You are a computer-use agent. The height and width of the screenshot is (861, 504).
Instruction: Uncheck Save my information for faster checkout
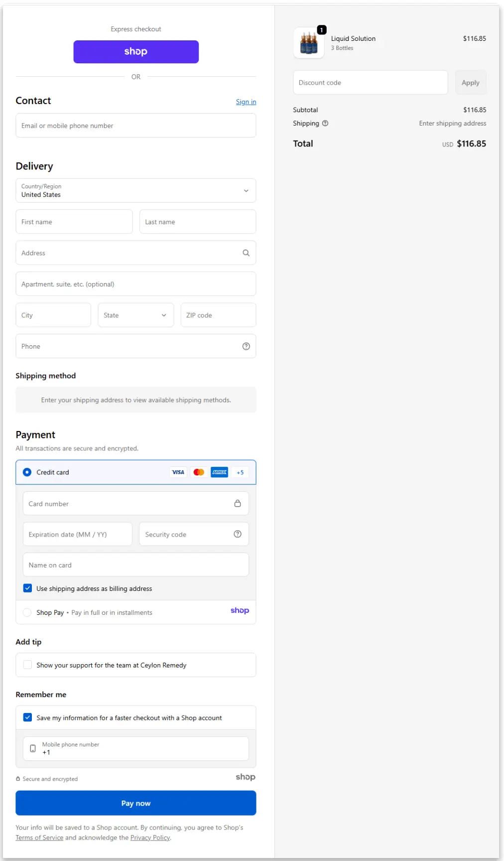click(x=28, y=718)
